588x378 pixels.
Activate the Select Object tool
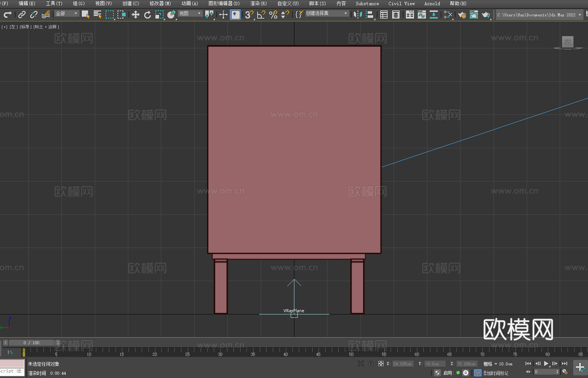click(85, 14)
